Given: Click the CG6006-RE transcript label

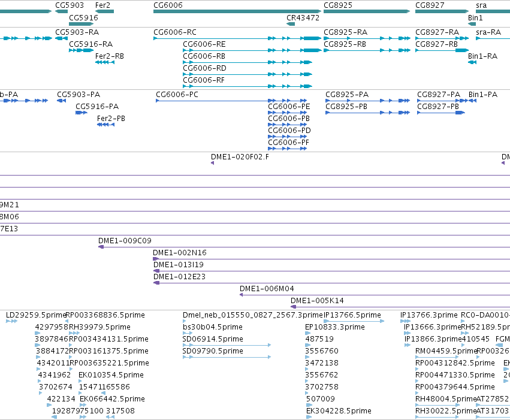Looking at the screenshot, I should (204, 44).
